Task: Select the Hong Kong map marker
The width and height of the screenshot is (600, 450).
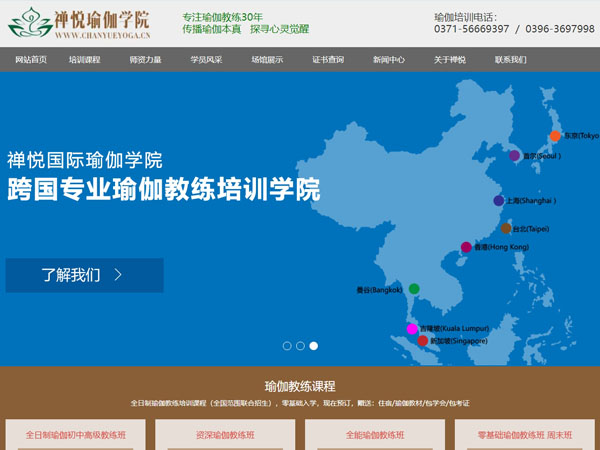Action: pyautogui.click(x=466, y=247)
